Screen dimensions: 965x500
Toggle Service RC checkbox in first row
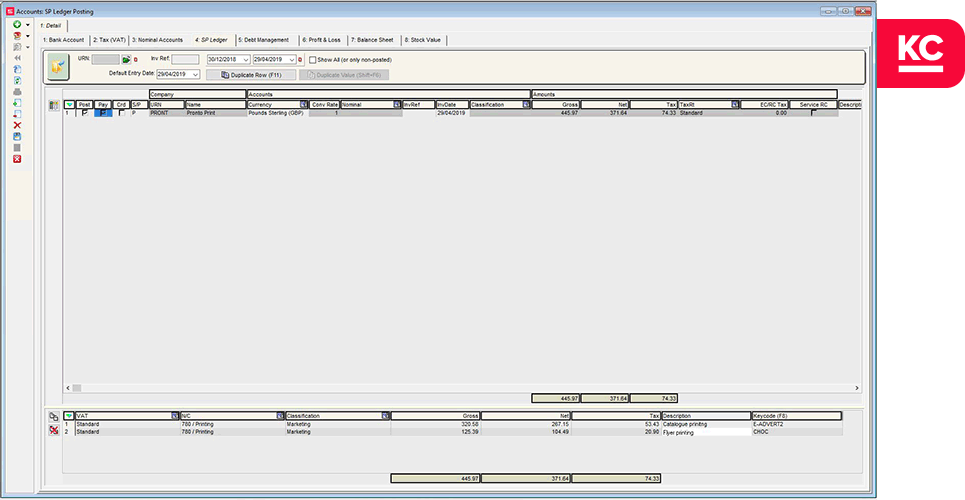[x=814, y=113]
